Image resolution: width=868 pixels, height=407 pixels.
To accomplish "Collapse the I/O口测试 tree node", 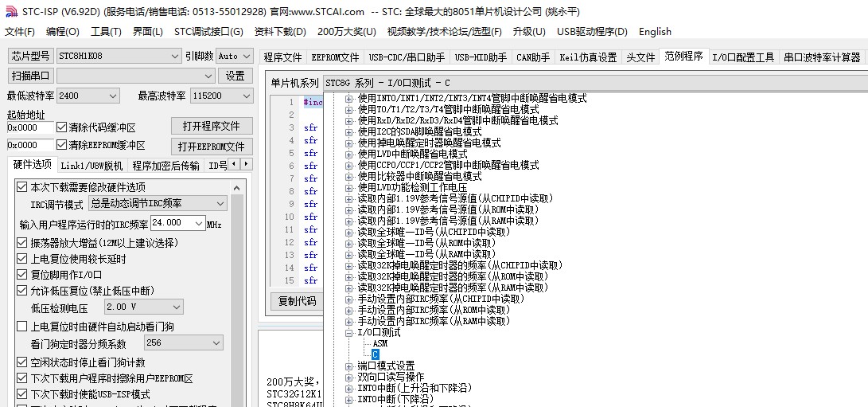I will [x=348, y=333].
